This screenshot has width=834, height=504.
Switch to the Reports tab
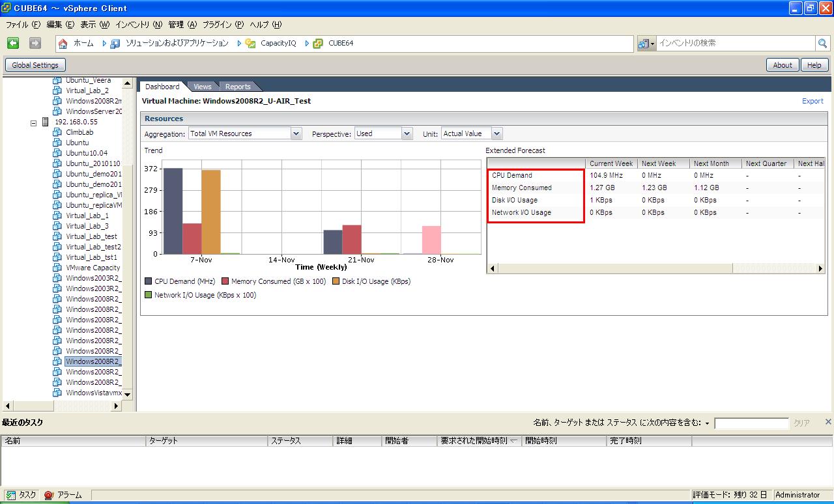(238, 87)
